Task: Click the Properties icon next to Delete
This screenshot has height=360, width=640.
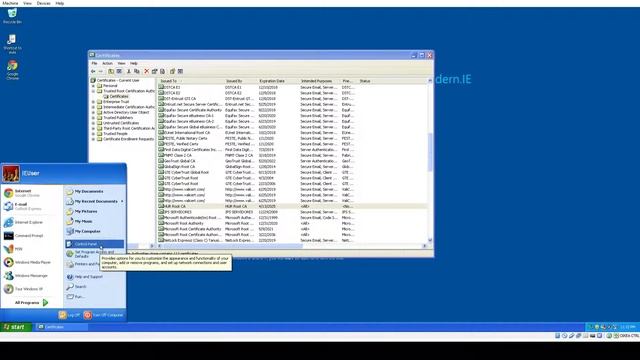Action: pyautogui.click(x=154, y=71)
